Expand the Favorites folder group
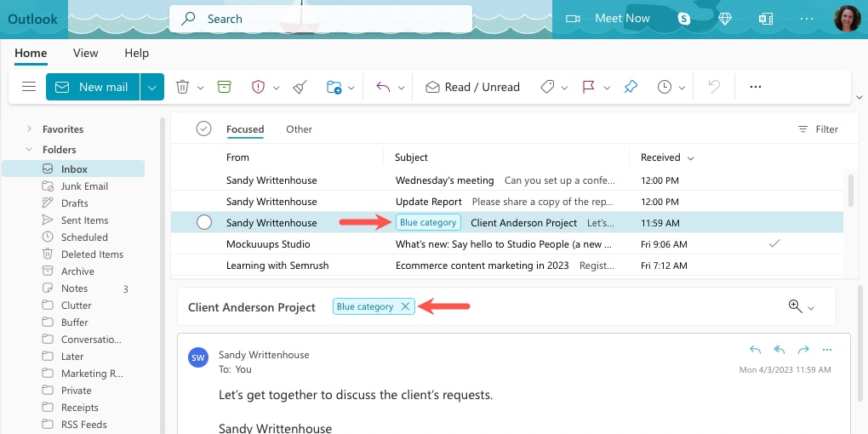The height and width of the screenshot is (434, 868). point(30,129)
